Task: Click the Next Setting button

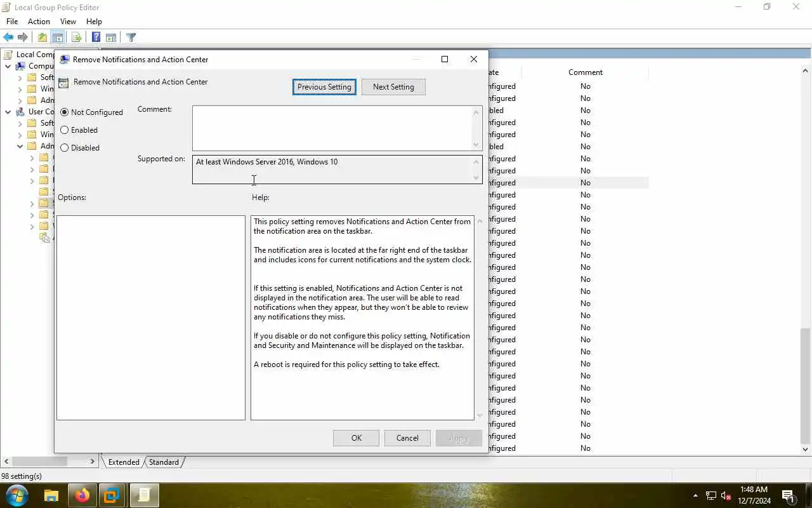Action: click(x=393, y=87)
